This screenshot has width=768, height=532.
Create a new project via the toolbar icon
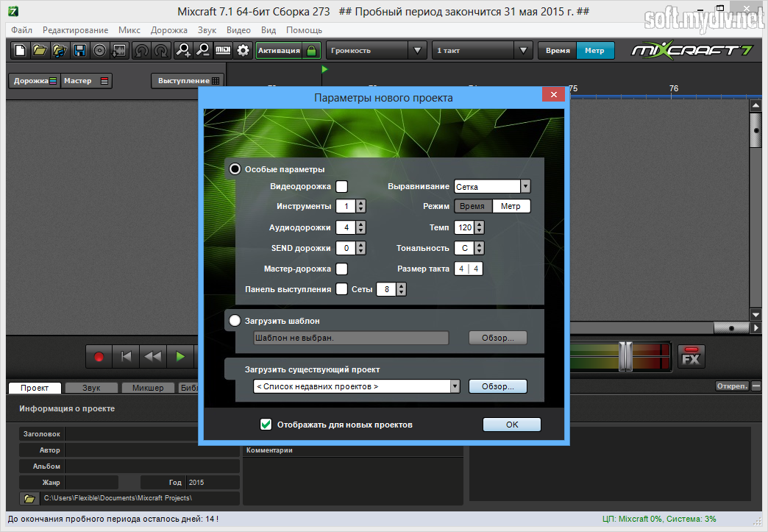(20, 51)
